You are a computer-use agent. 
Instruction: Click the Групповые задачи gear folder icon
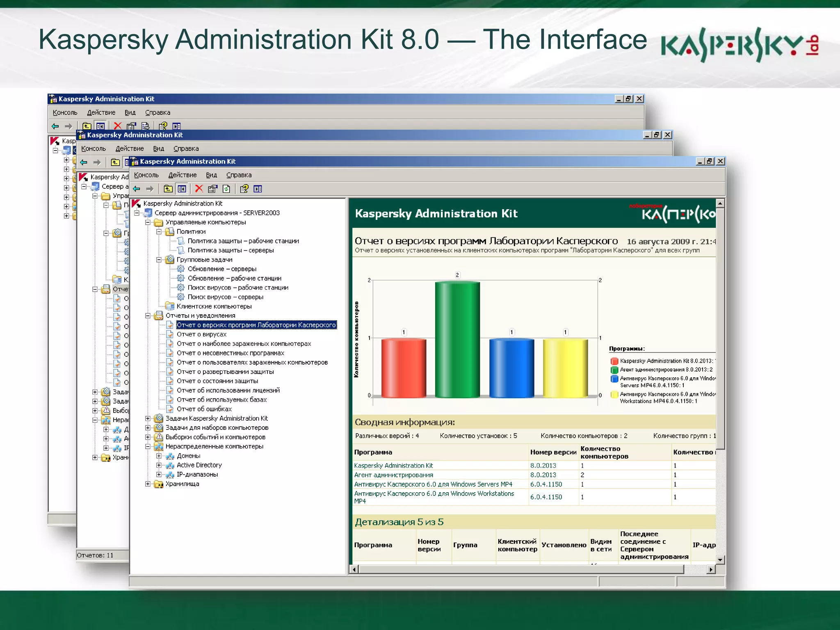(170, 260)
